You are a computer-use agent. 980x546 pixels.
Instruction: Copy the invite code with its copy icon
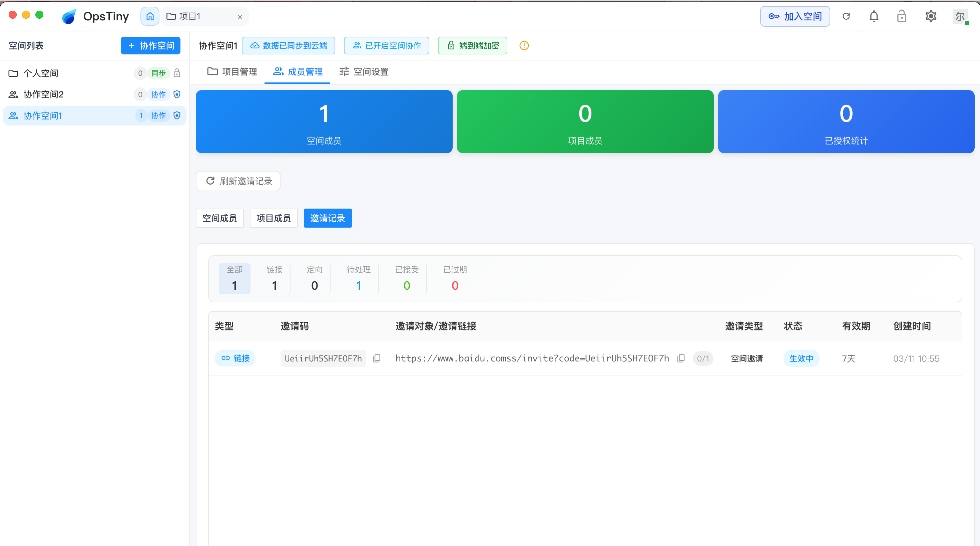376,358
